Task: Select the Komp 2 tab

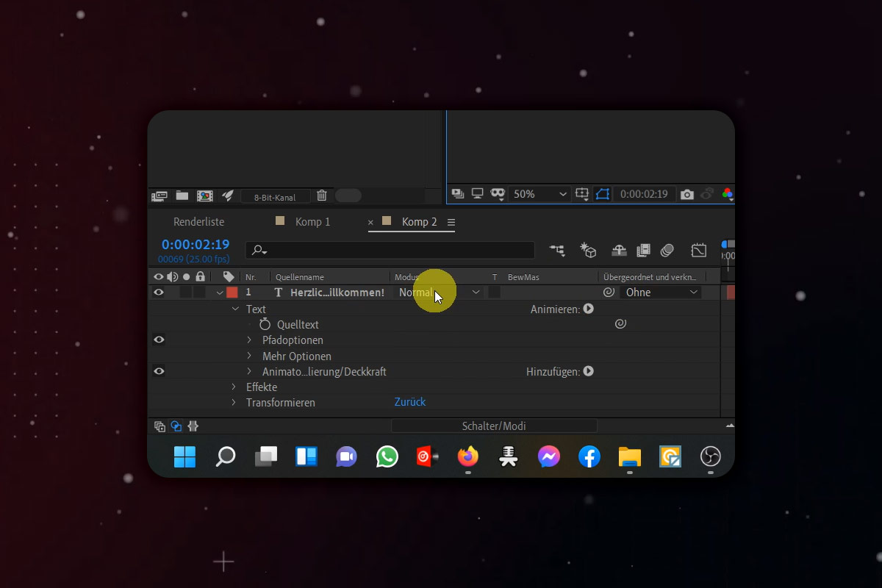Action: point(419,222)
